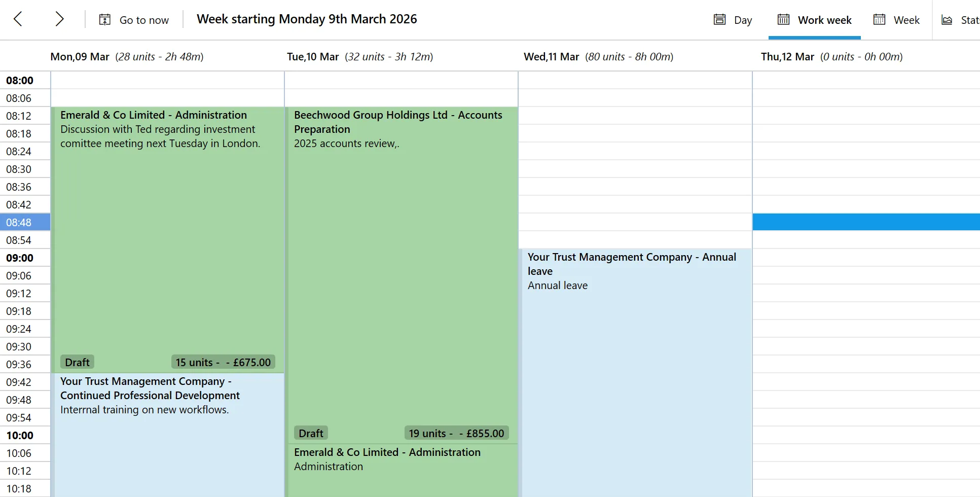Image resolution: width=980 pixels, height=497 pixels.
Task: Select the Annual leave entry on Wednesday
Action: [634, 330]
